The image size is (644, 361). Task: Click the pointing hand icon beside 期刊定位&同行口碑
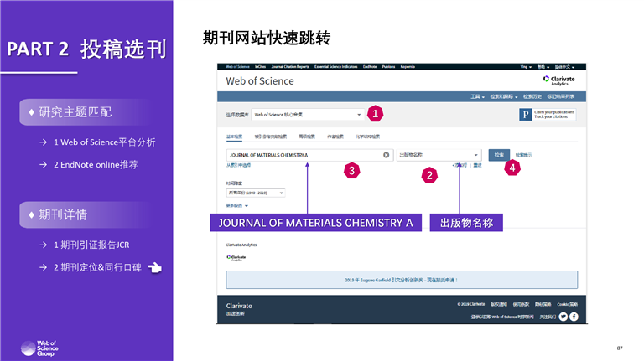[x=155, y=267]
